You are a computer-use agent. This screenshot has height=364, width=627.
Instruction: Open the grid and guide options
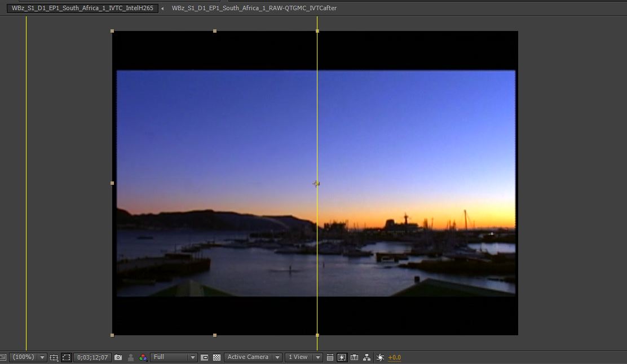tap(54, 357)
